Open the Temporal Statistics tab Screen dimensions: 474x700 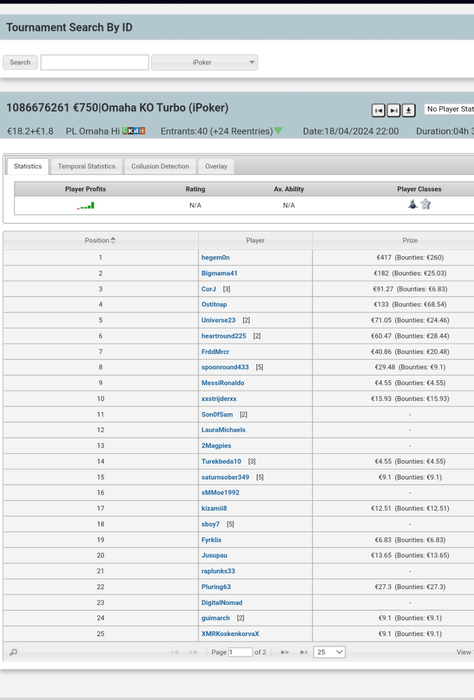(x=87, y=166)
